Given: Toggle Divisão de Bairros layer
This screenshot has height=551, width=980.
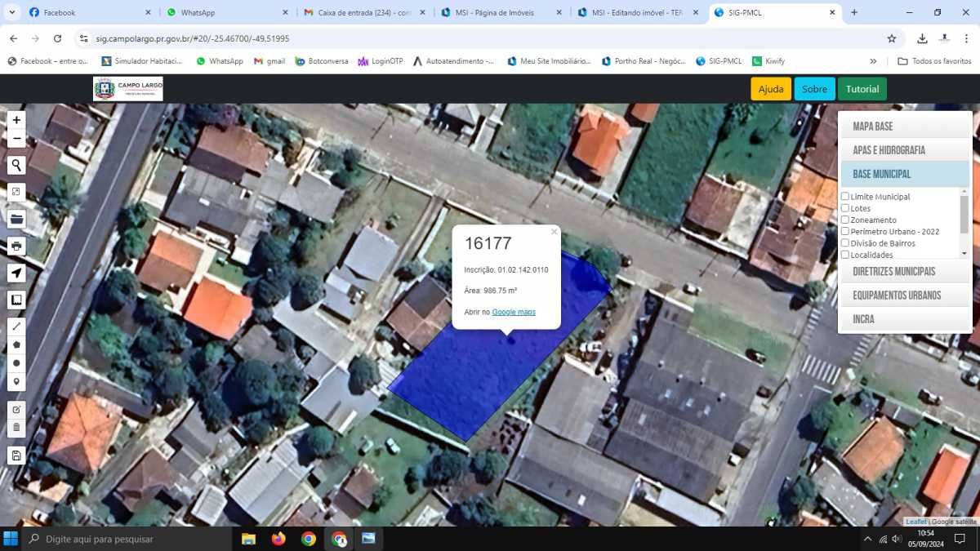Looking at the screenshot, I should [x=845, y=243].
